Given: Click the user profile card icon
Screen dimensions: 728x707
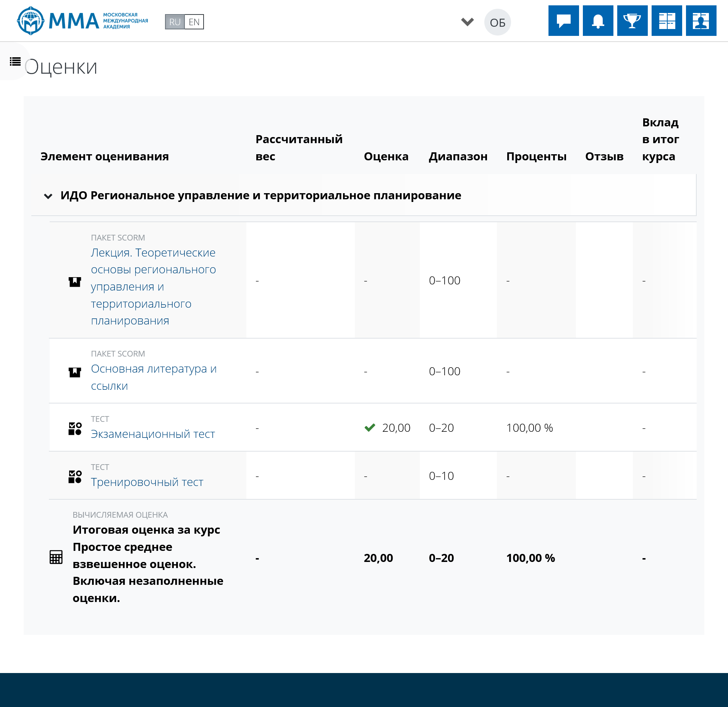Looking at the screenshot, I should click(x=701, y=21).
